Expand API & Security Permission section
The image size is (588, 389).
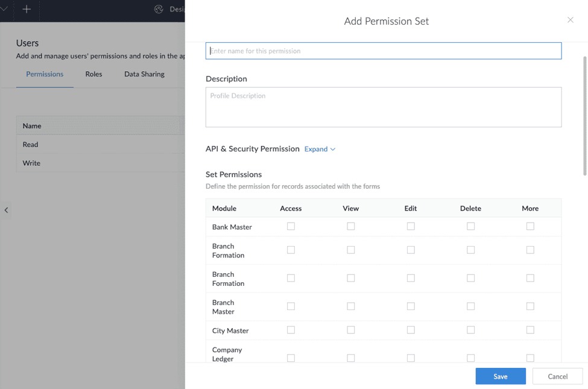(320, 149)
